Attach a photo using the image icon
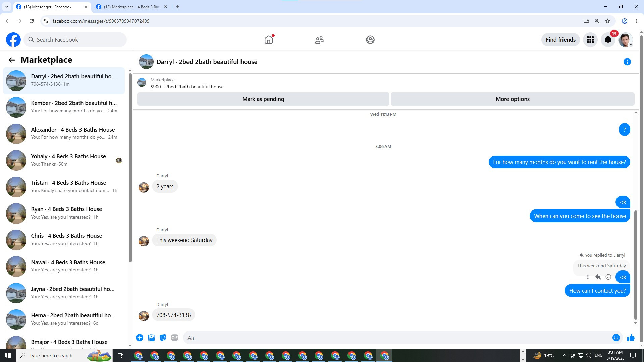The width and height of the screenshot is (644, 362). click(x=152, y=338)
